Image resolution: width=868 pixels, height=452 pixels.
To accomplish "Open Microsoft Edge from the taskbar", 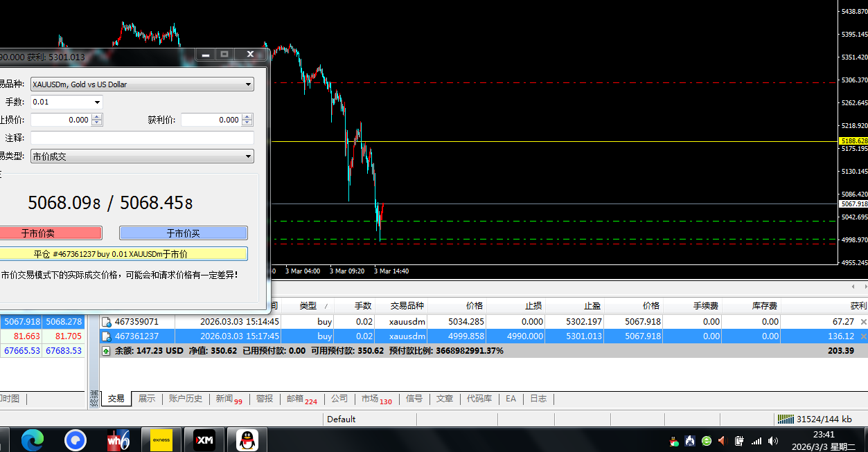I will [33, 440].
